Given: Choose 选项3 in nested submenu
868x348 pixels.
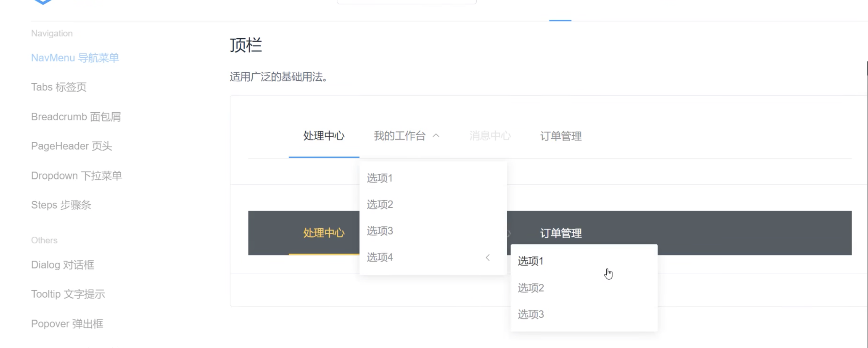Looking at the screenshot, I should tap(584, 314).
